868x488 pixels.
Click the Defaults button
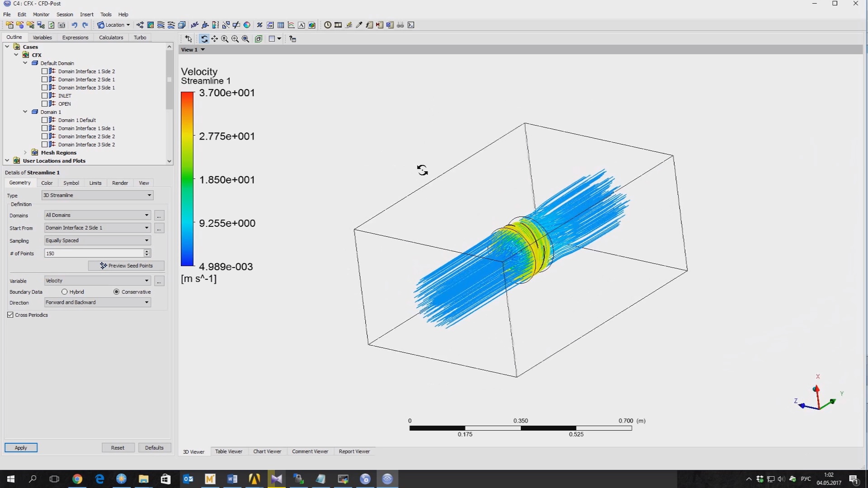[154, 448]
